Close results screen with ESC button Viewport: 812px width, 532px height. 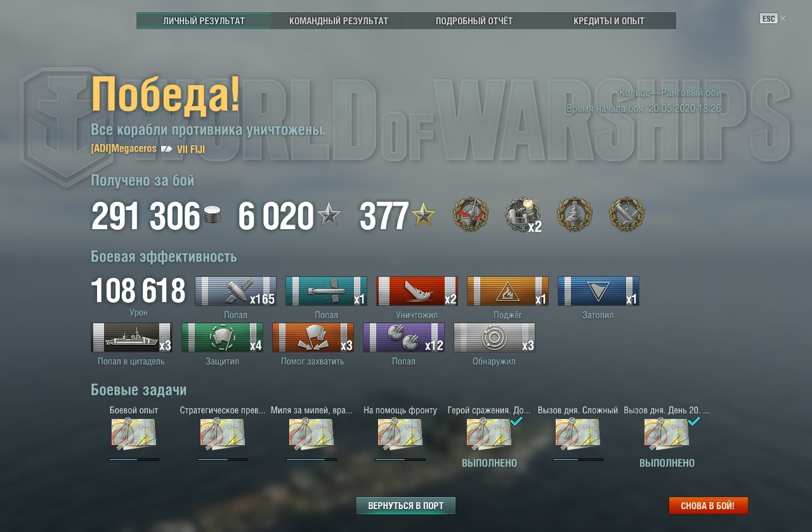coord(768,18)
